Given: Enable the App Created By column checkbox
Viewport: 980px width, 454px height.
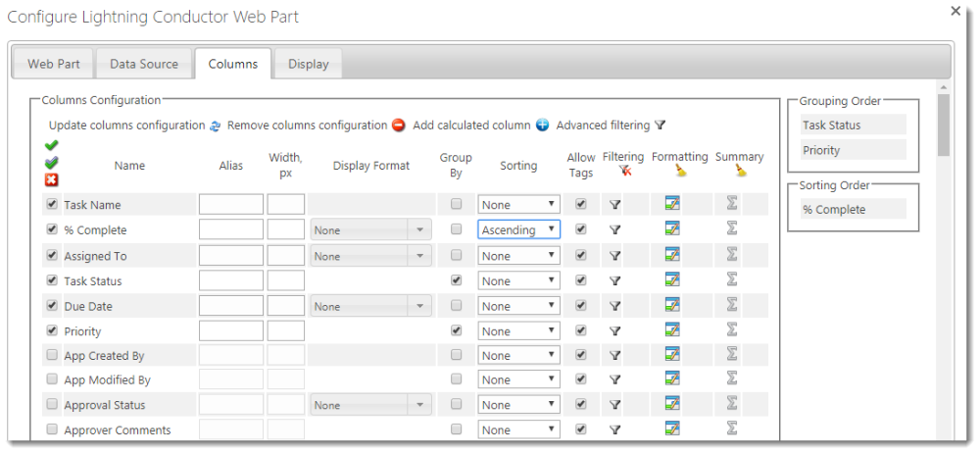Looking at the screenshot, I should point(52,355).
